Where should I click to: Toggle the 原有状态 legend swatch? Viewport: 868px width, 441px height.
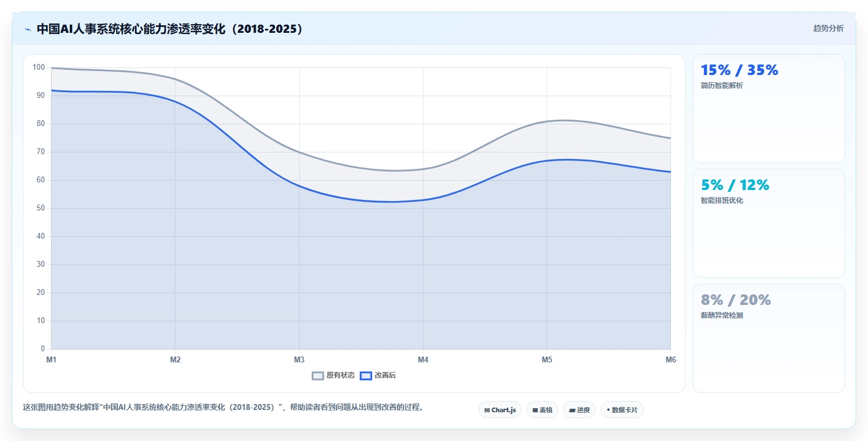(x=318, y=375)
